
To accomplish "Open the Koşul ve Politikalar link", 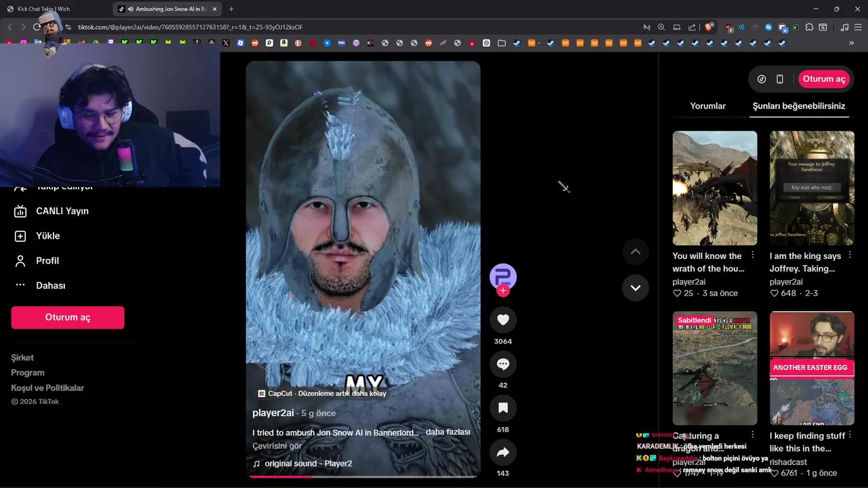I will click(x=47, y=388).
